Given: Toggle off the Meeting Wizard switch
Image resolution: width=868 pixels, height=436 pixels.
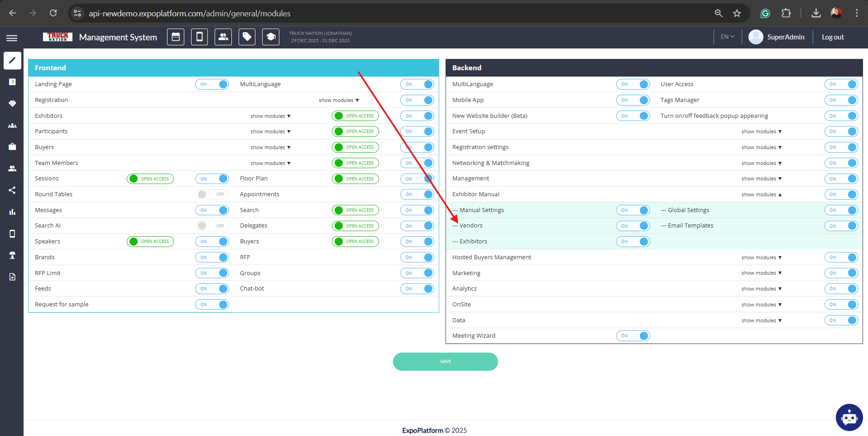Looking at the screenshot, I should click(x=633, y=336).
